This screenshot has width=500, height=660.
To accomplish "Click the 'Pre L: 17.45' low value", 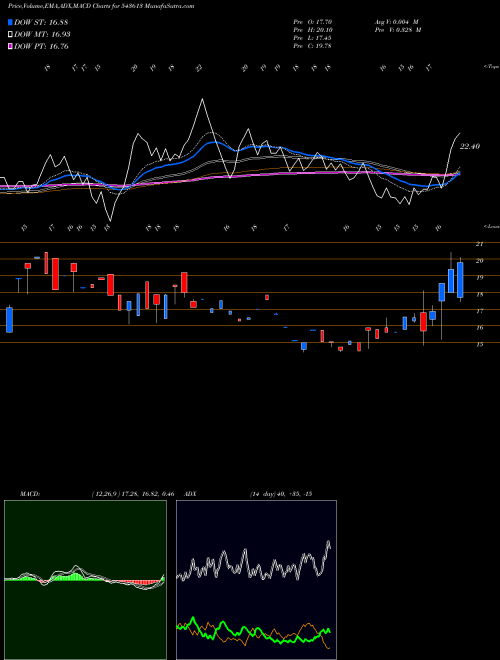I will point(312,38).
